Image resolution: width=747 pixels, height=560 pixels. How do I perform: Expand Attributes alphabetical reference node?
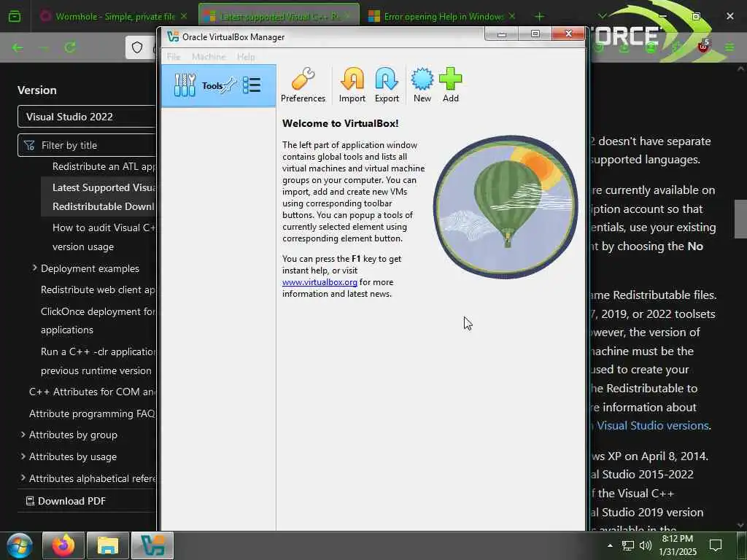click(23, 478)
